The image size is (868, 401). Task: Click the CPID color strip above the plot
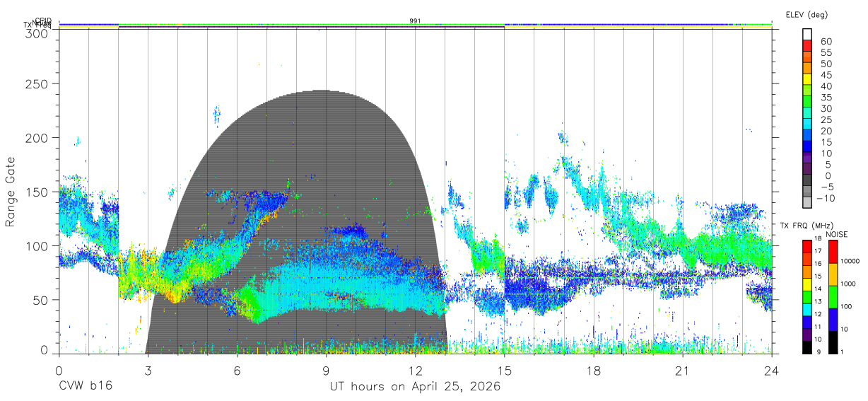coord(416,25)
